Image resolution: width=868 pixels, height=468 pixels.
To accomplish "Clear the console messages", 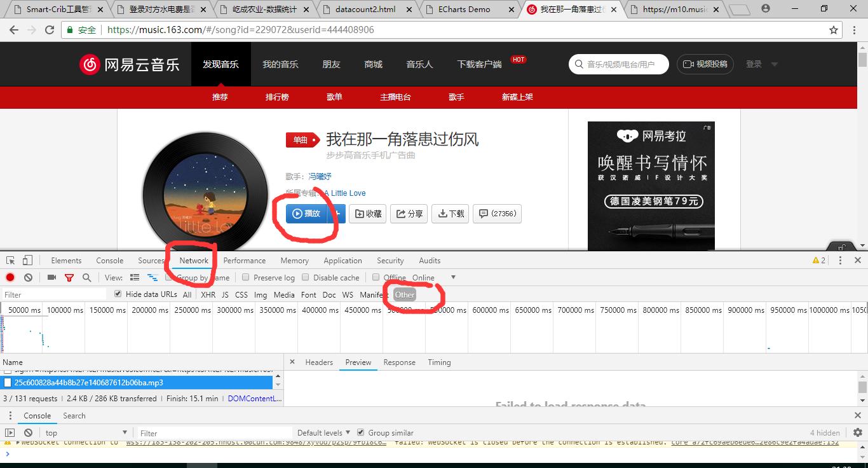I will click(x=27, y=432).
